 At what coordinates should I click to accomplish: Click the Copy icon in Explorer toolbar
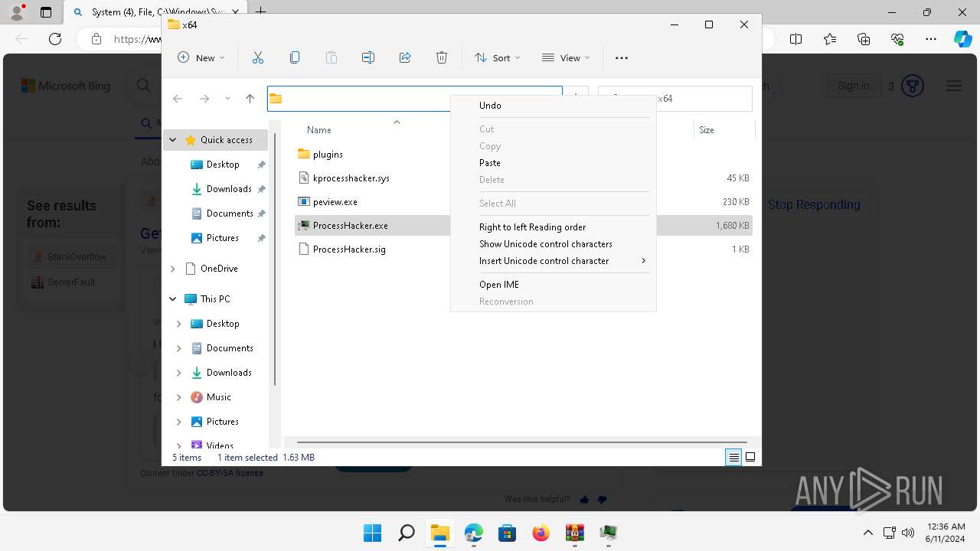coord(295,57)
